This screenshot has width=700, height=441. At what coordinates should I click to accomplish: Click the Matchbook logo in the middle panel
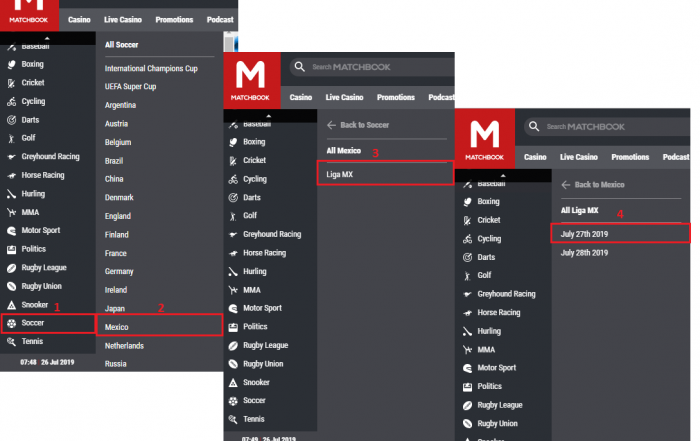[x=252, y=80]
